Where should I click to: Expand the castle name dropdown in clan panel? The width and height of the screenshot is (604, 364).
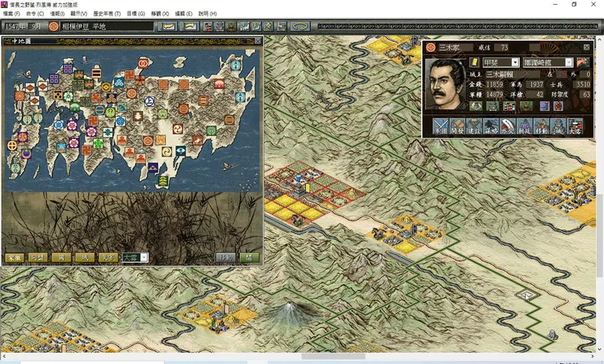(x=569, y=62)
